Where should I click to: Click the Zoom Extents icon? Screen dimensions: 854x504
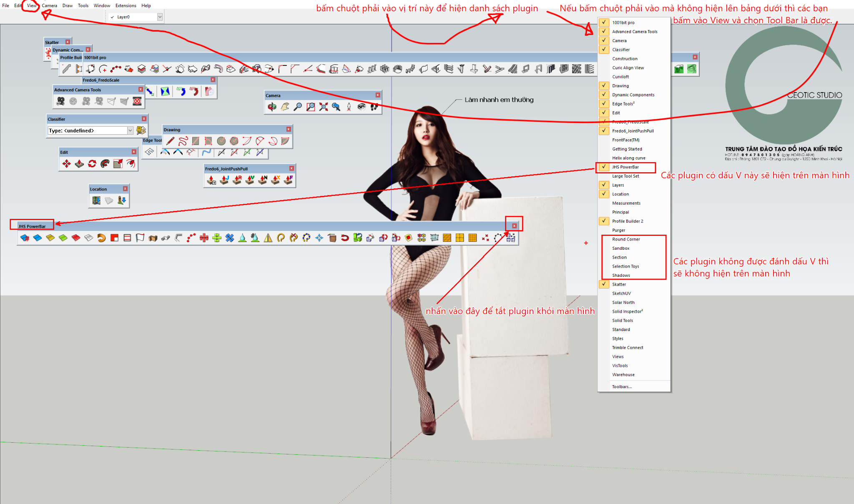(x=324, y=107)
